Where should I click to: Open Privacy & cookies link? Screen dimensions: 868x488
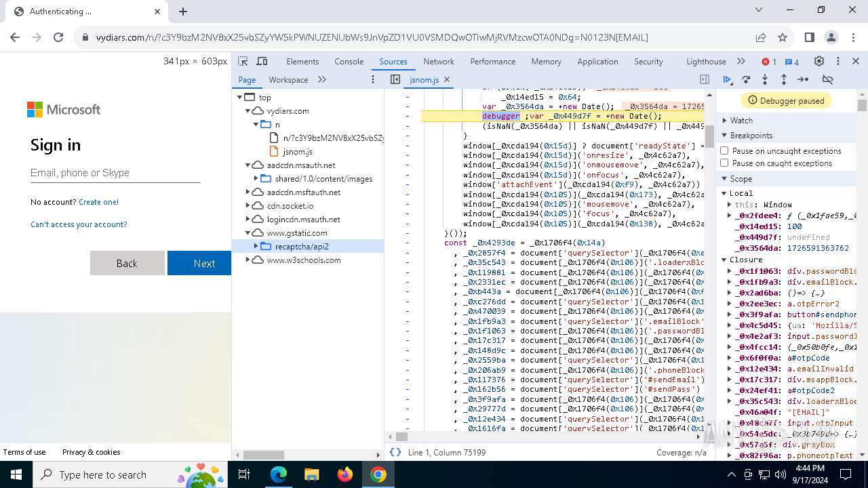pyautogui.click(x=91, y=452)
